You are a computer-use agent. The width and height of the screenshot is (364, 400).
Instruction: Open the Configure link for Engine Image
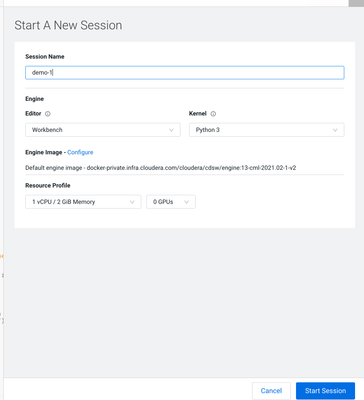click(x=80, y=152)
